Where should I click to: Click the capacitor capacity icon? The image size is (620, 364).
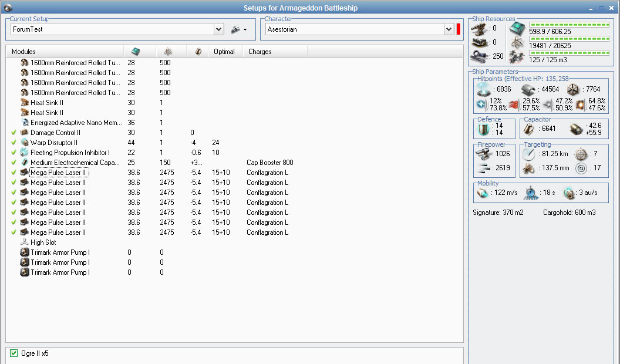[529, 129]
